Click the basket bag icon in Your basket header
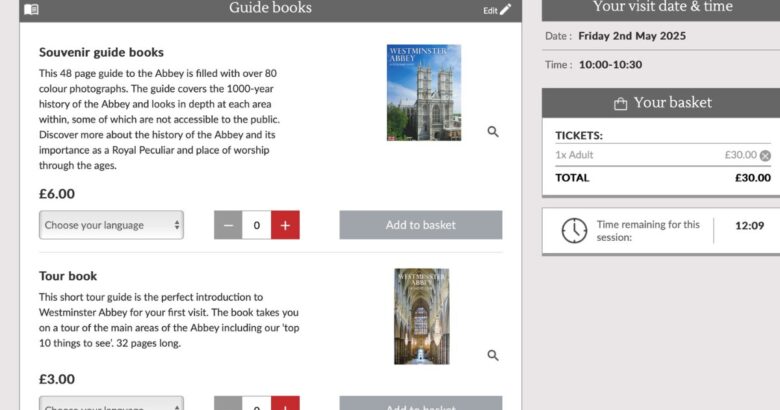The width and height of the screenshot is (780, 410). point(620,103)
